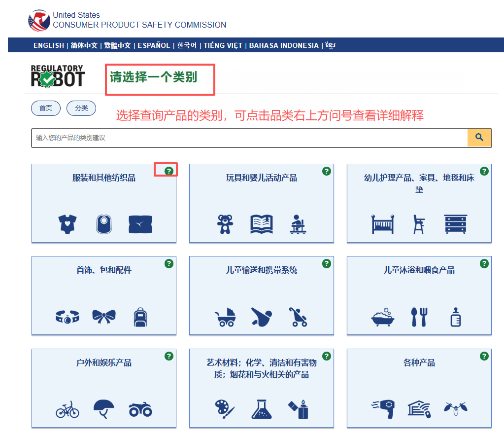
Task: Switch language to ENGLISH
Action: coord(49,45)
